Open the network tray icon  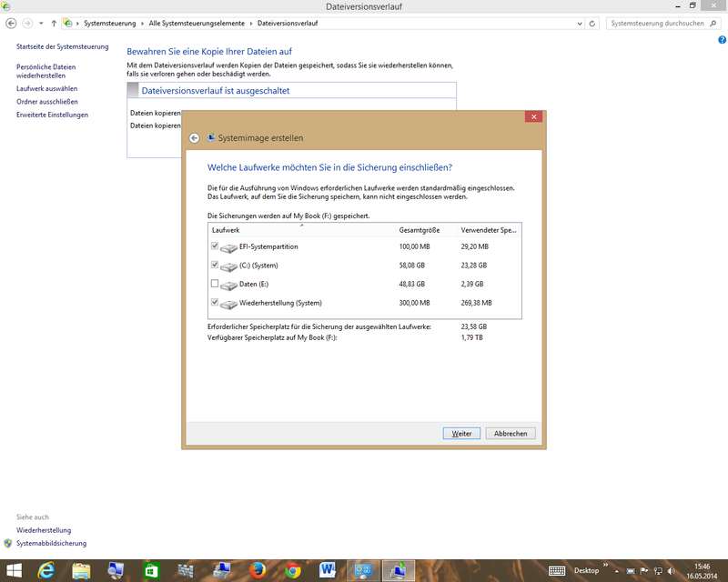[657, 571]
